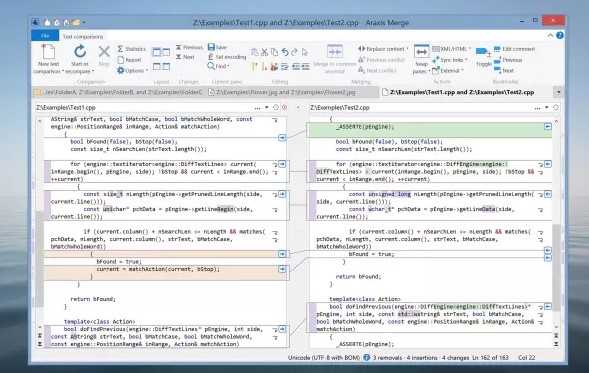Collapse the ribbon with the caret

[550, 35]
